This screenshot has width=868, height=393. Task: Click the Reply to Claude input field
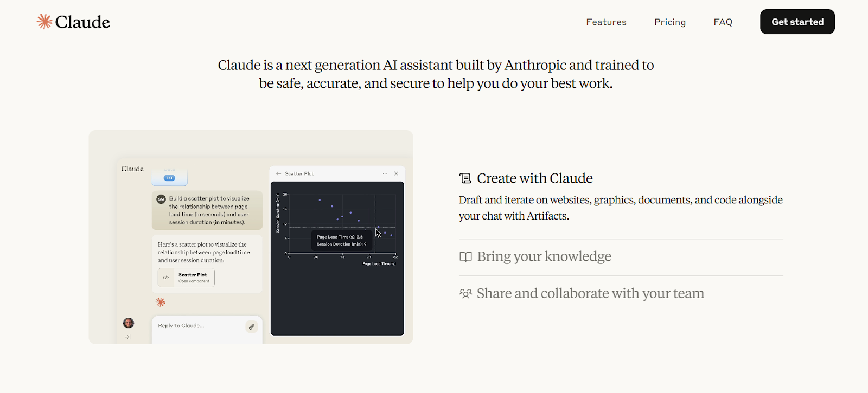(207, 329)
